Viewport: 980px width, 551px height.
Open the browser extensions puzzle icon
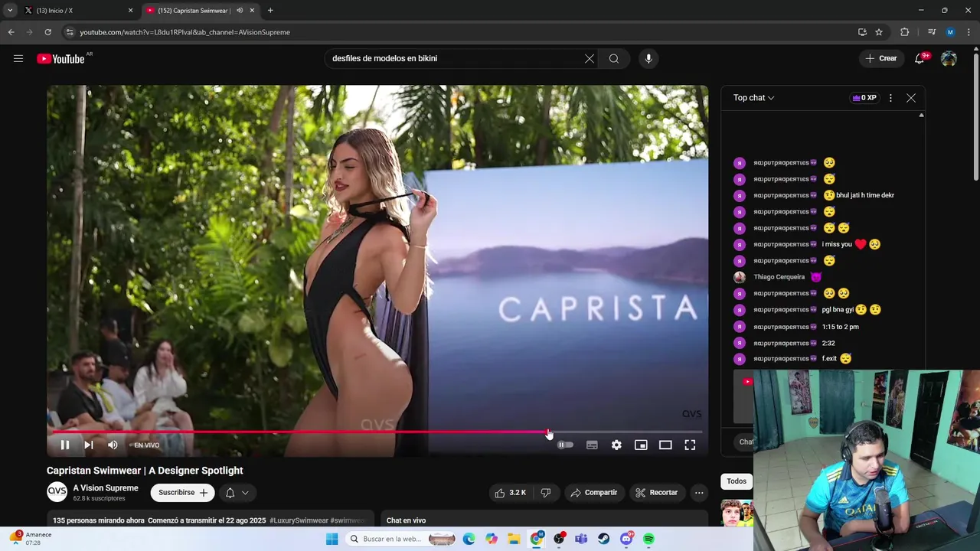pos(905,32)
